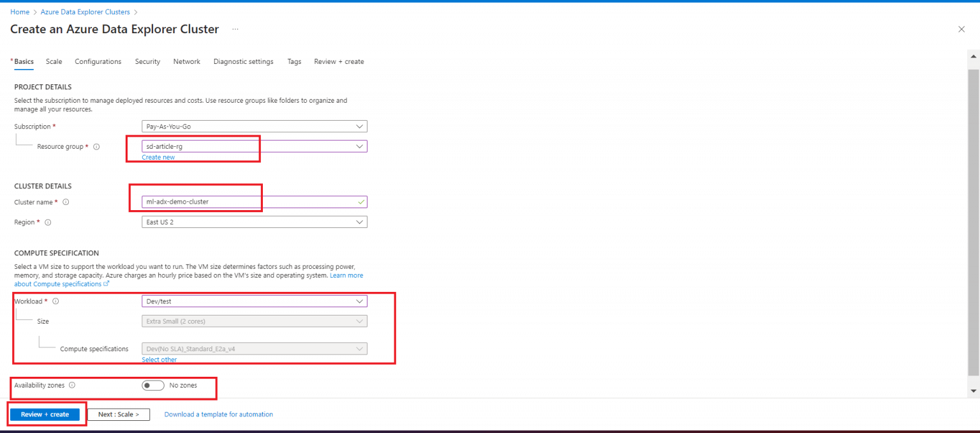
Task: Switch to the Scale tab
Action: [54, 61]
